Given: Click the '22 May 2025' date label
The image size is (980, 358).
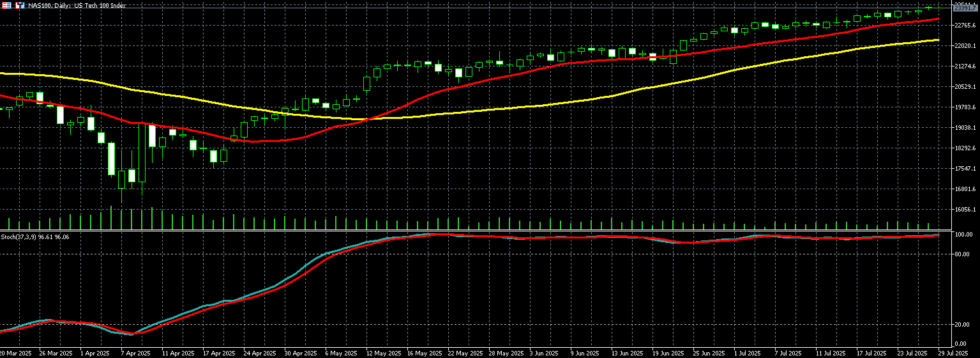Looking at the screenshot, I should point(464,353).
